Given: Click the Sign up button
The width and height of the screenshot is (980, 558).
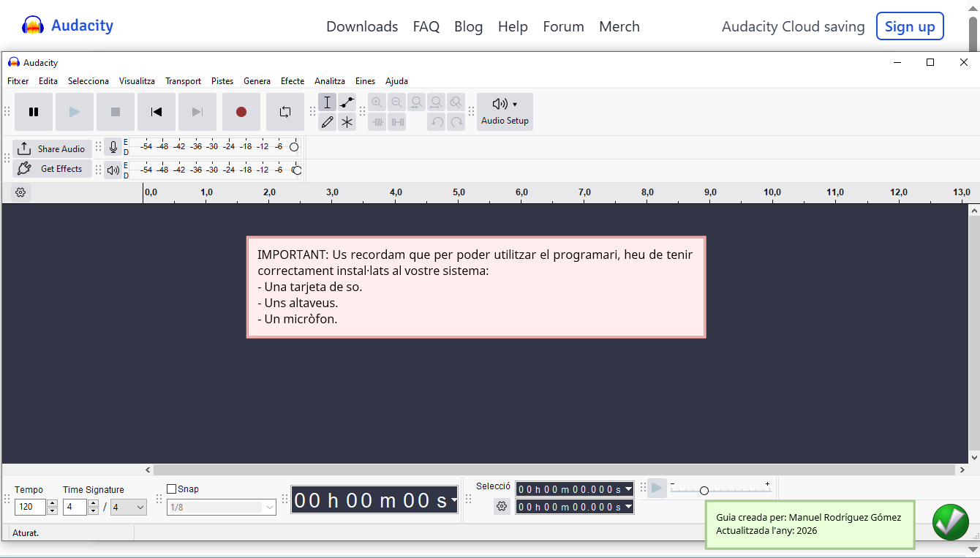Looking at the screenshot, I should (910, 26).
